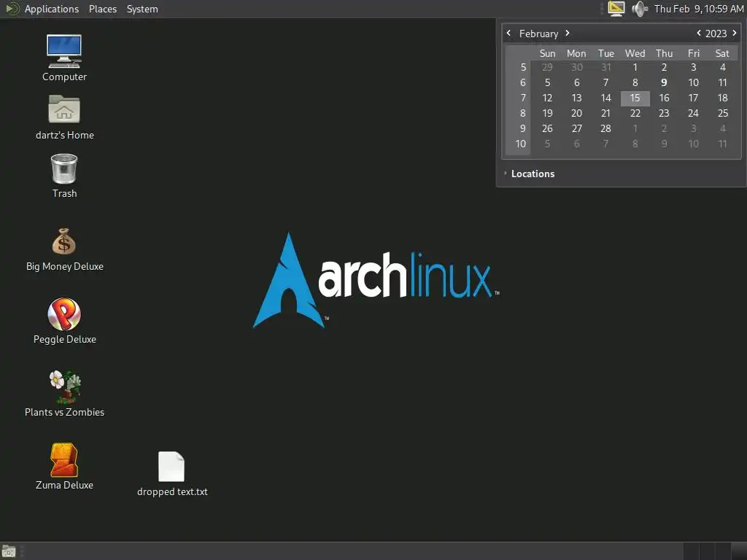Select February 22 in calendar
The width and height of the screenshot is (747, 560).
coord(635,113)
